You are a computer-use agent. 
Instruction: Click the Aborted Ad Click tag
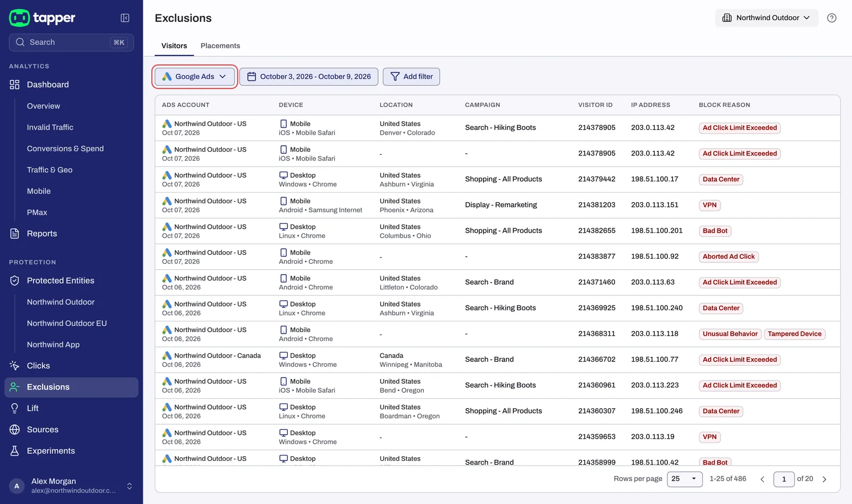[728, 257]
